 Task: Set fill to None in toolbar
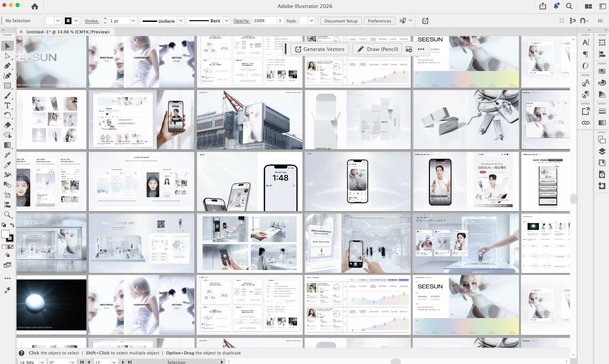[x=11, y=247]
